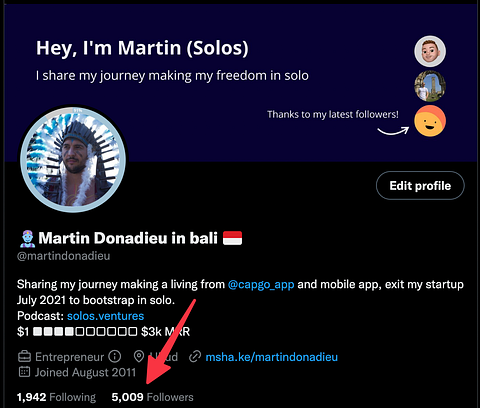Viewport: 480px width, 408px height.
Task: Click the location pin icon
Action: [139, 356]
